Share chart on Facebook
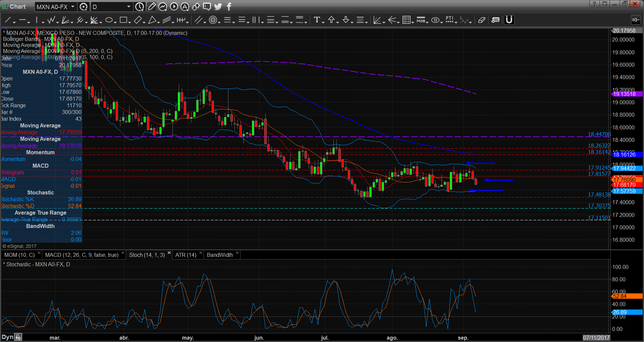644x342 pixels. (x=229, y=7)
